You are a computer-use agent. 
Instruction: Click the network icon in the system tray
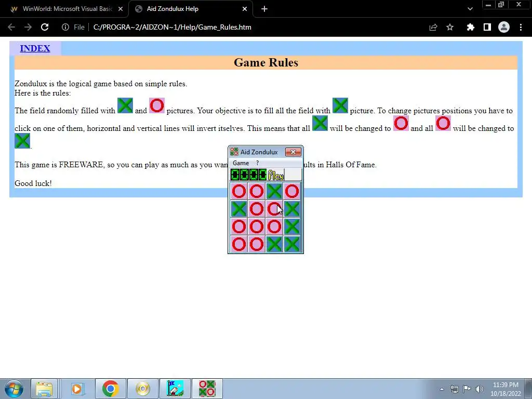tap(454, 389)
